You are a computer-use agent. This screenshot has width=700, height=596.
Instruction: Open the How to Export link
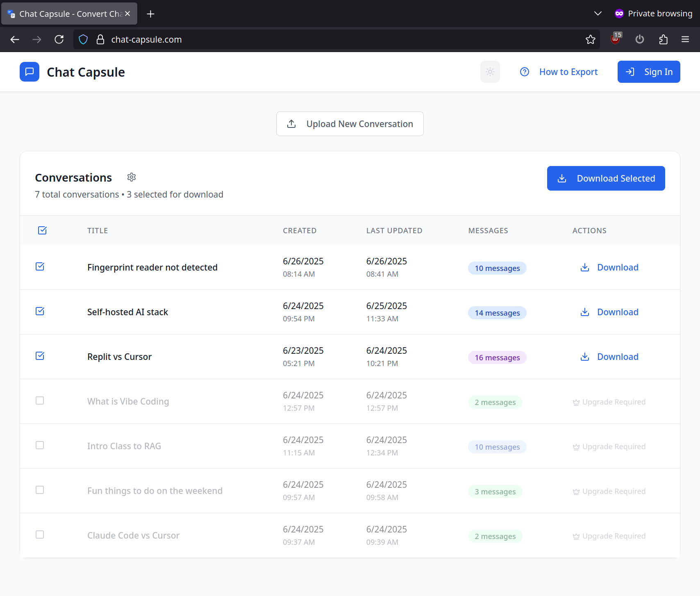[568, 72]
